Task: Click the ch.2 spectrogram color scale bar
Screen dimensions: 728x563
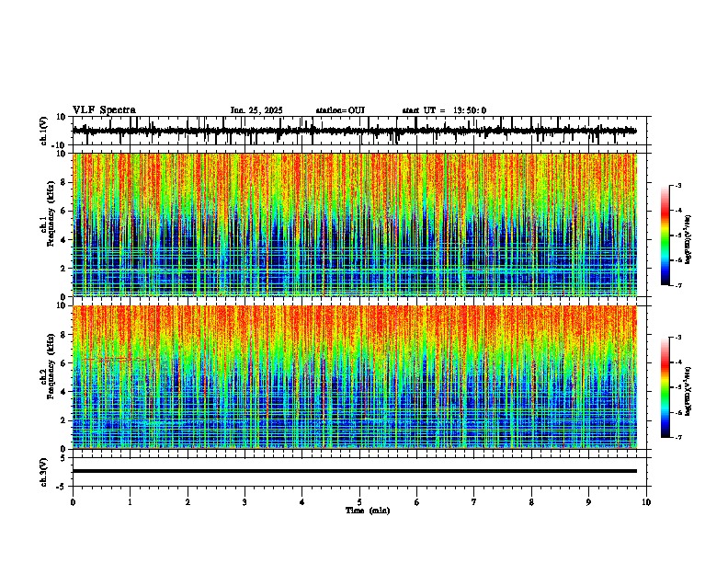Action: click(665, 387)
